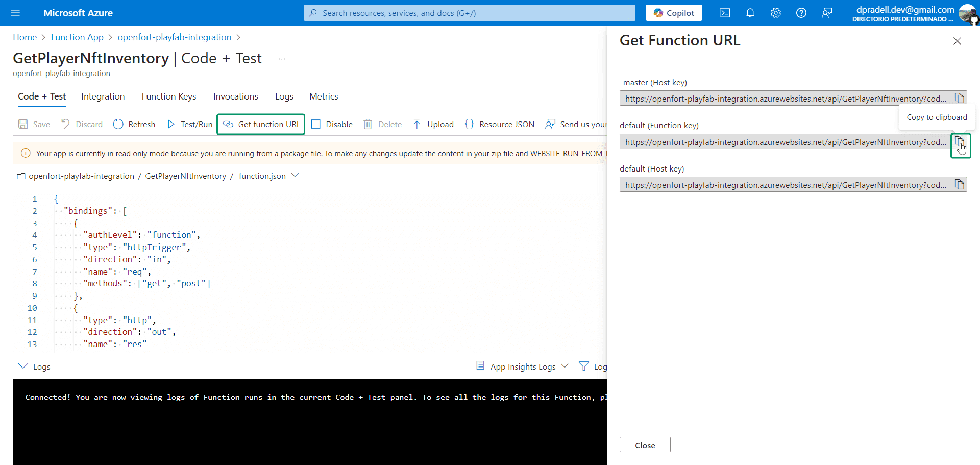
Task: Copy the _master Host key URL to clipboard
Action: click(959, 98)
